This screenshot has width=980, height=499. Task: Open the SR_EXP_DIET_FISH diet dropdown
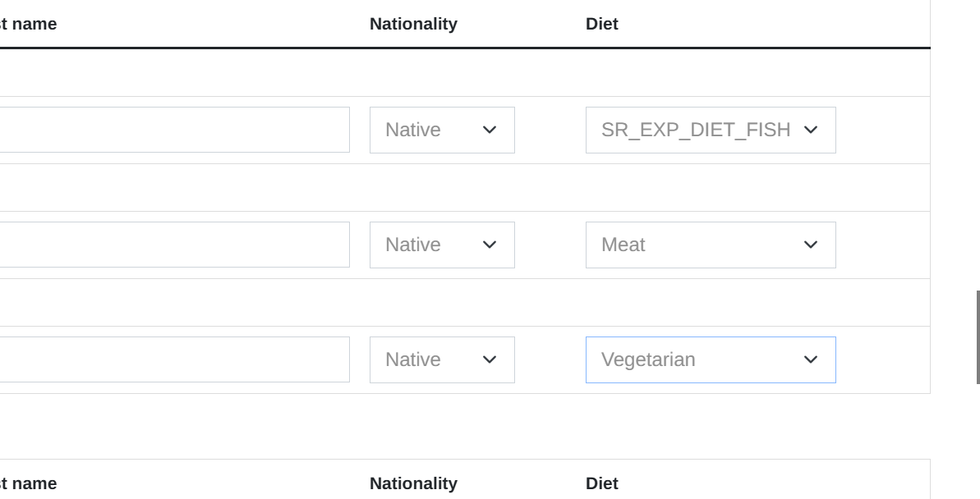click(710, 130)
